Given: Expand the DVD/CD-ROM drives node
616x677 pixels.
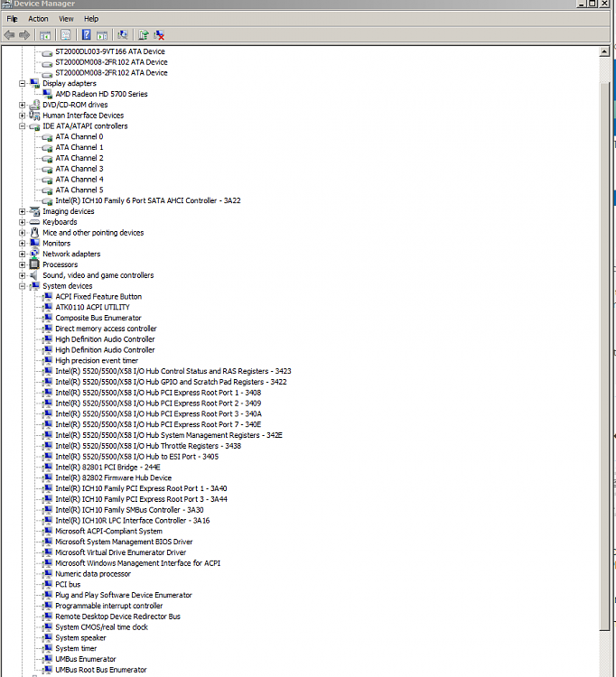Looking at the screenshot, I should pyautogui.click(x=22, y=105).
